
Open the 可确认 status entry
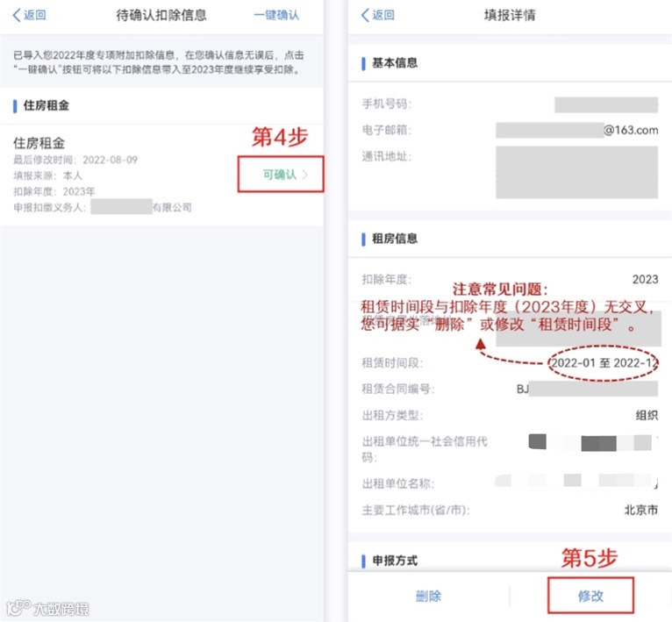[280, 174]
